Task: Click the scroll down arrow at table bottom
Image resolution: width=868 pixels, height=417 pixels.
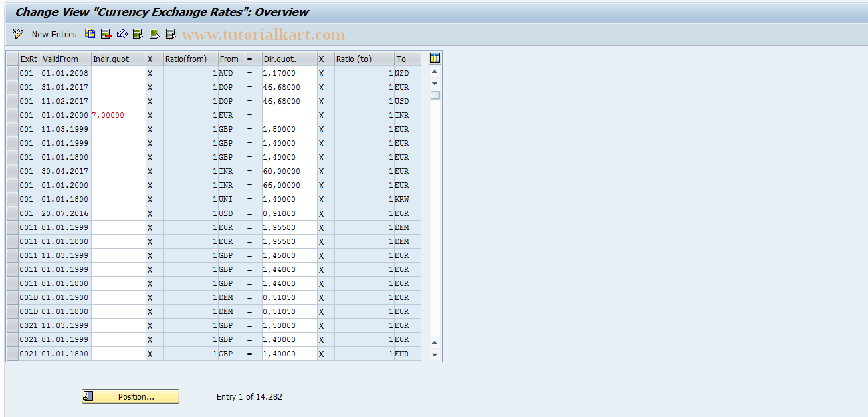Action: pos(435,355)
